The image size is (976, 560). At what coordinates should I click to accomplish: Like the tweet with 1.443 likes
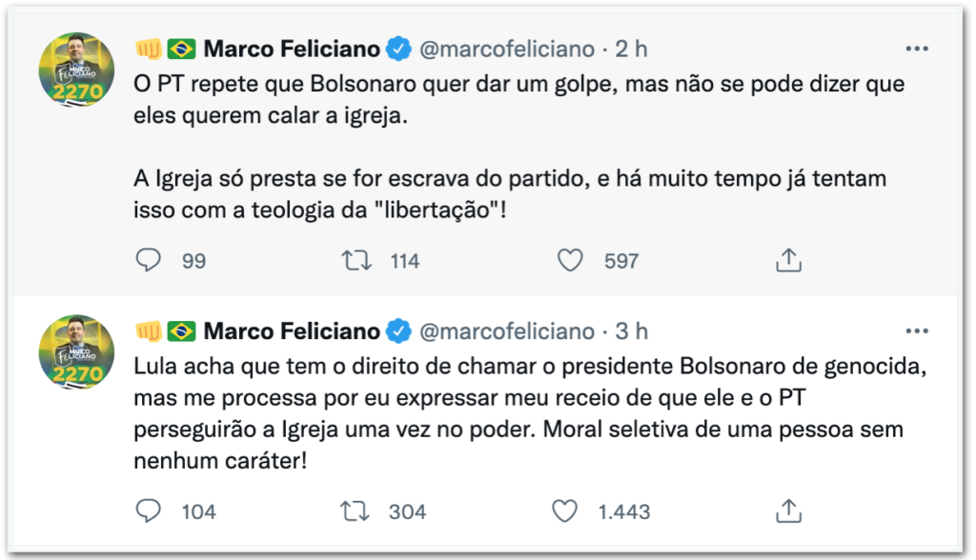click(565, 511)
